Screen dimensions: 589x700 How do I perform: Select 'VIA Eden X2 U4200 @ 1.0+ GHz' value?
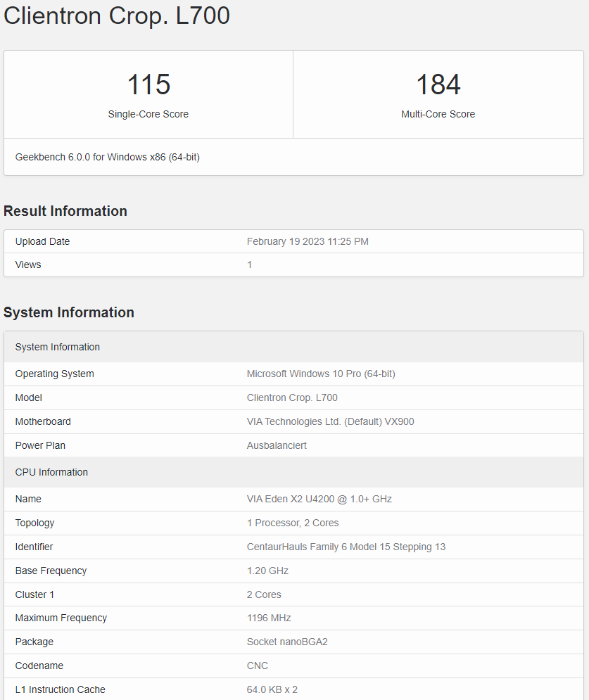(319, 499)
